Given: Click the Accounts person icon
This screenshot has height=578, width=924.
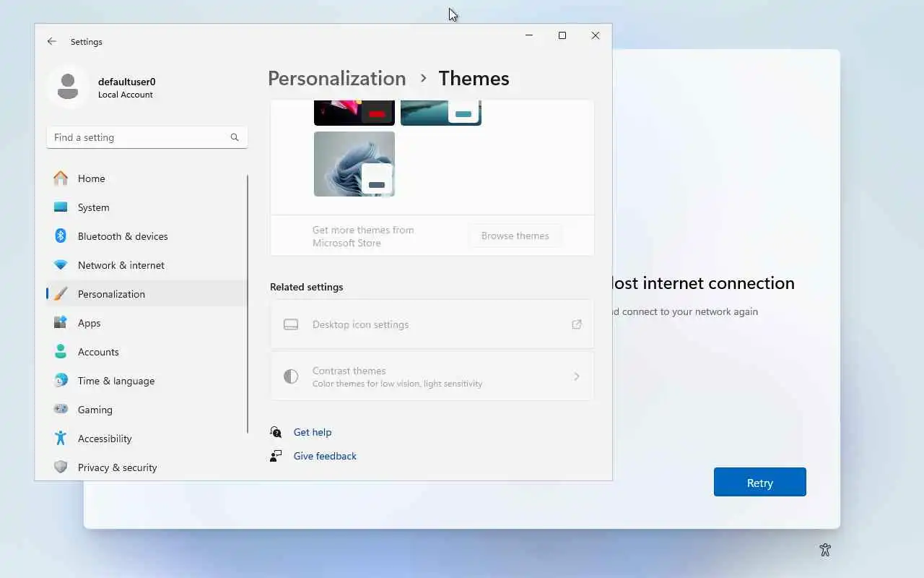Looking at the screenshot, I should click(61, 352).
